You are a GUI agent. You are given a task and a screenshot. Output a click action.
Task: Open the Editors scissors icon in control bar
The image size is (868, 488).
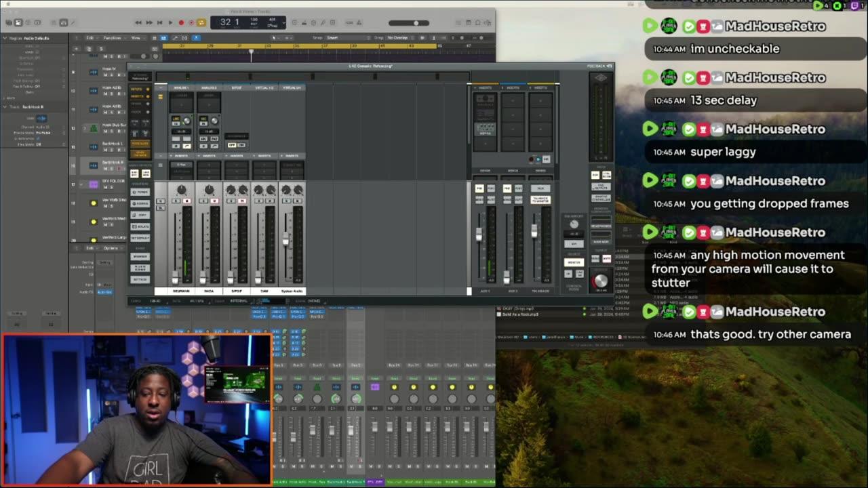click(x=73, y=22)
